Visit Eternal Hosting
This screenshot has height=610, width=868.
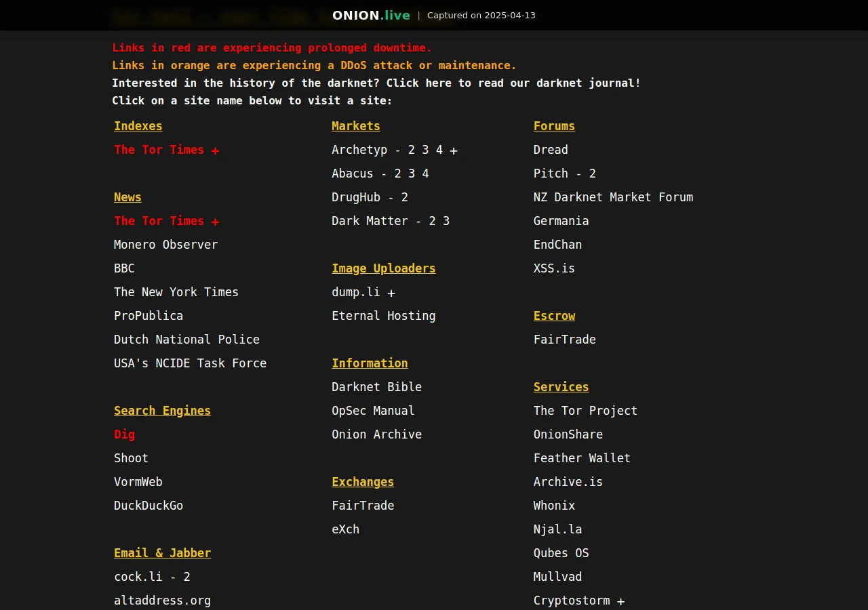click(384, 316)
